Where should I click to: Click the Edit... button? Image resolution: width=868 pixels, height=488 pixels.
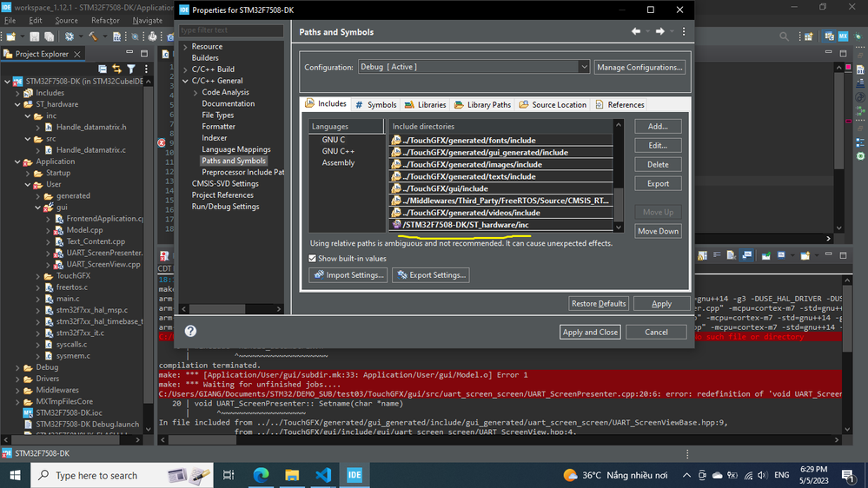[658, 146]
